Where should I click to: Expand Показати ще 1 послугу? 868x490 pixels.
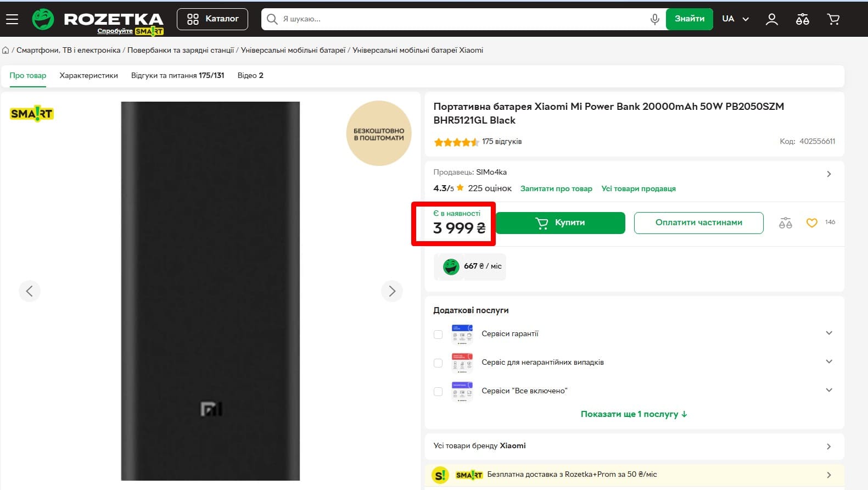coord(634,414)
